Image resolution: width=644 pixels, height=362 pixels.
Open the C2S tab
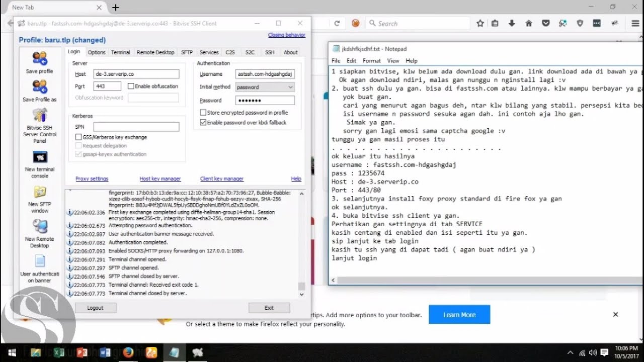[x=230, y=52]
